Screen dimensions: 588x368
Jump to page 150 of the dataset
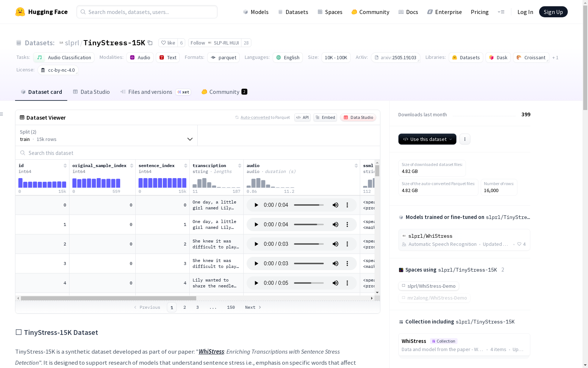(231, 307)
